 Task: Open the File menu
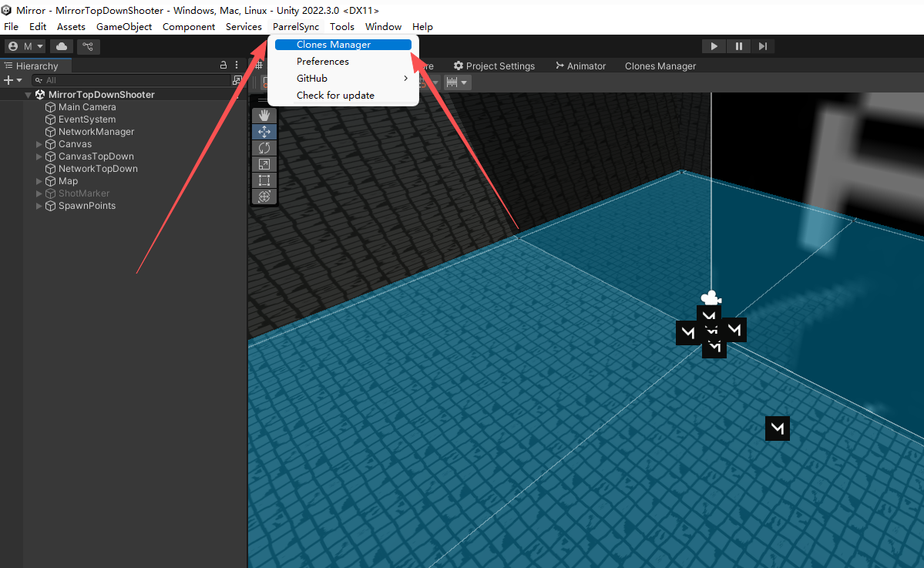point(12,26)
